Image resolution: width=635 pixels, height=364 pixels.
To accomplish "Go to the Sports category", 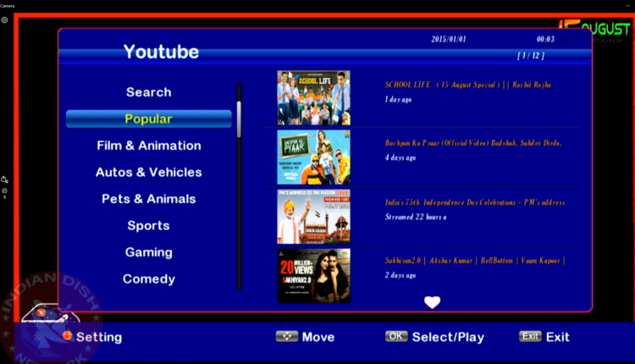I will pos(148,226).
